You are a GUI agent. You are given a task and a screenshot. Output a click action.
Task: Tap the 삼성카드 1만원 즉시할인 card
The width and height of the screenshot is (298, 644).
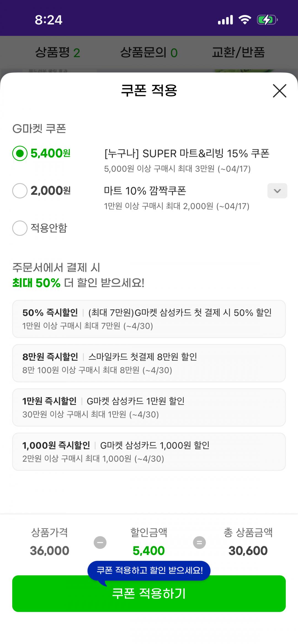[x=149, y=407]
